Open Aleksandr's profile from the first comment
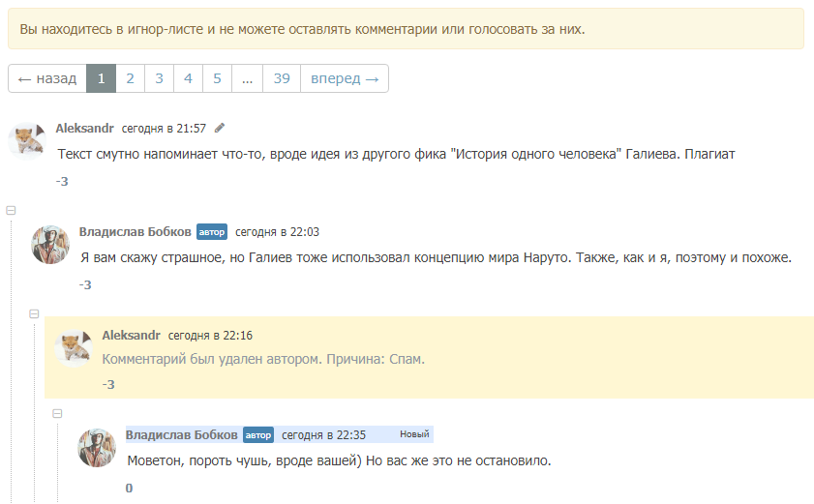This screenshot has width=814, height=504. (x=84, y=128)
